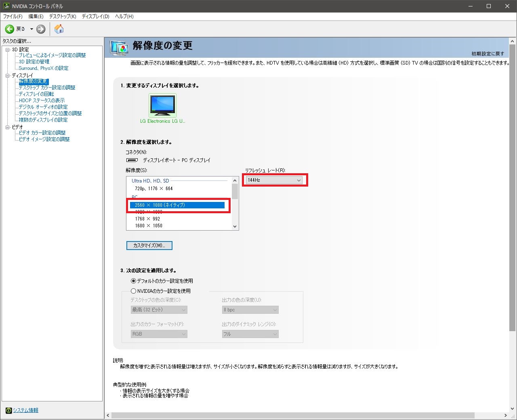517x420 pixels.
Task: Click the 解像度の変更 header icon
Action: pos(119,47)
